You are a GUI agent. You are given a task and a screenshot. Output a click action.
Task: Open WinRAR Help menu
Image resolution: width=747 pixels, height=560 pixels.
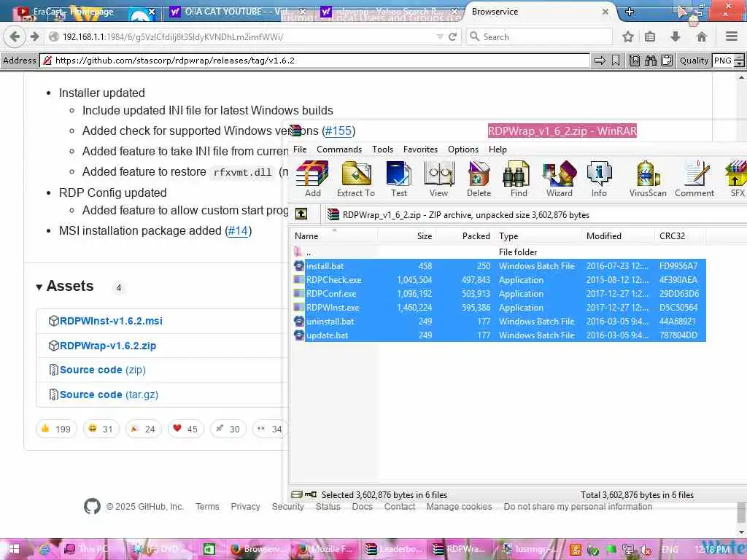click(498, 149)
